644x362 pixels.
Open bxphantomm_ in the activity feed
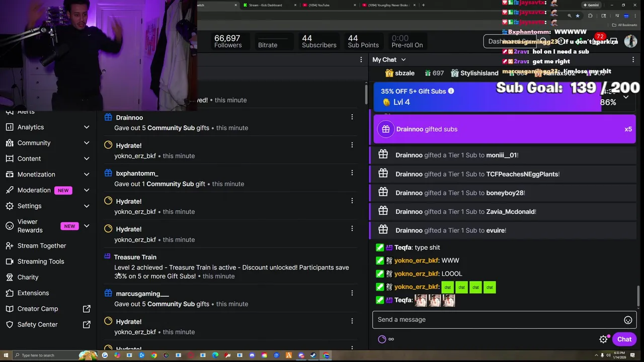point(137,173)
